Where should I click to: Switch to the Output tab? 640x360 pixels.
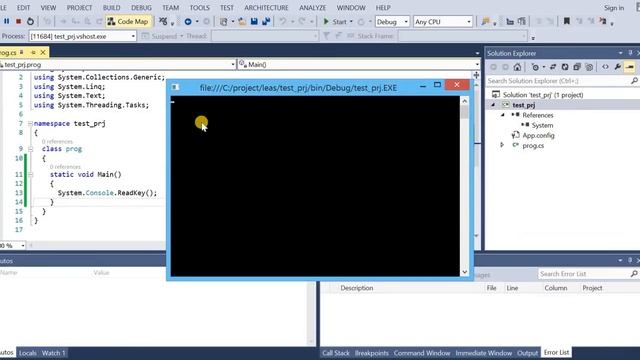(x=527, y=353)
